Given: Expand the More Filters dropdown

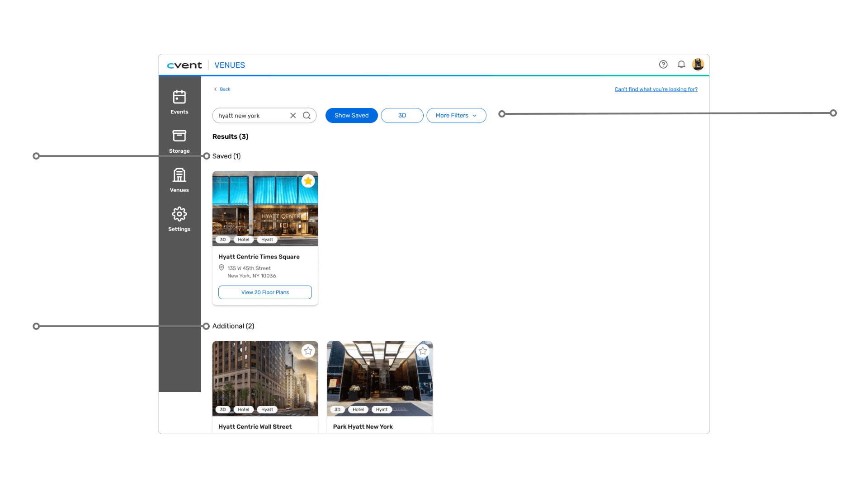Looking at the screenshot, I should [x=456, y=116].
